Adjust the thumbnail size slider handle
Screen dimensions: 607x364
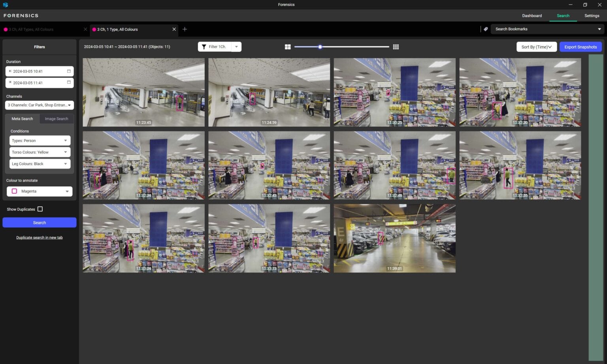tap(320, 47)
